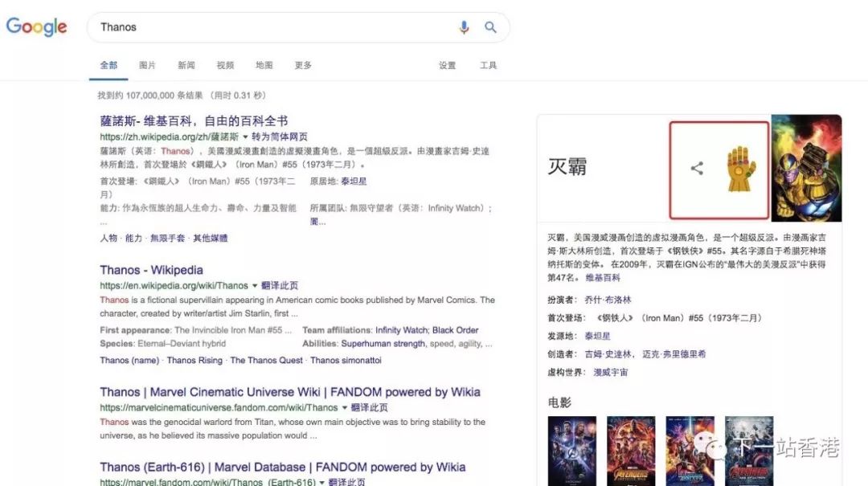Switch to the 视频 tab
The image size is (868, 486).
[x=225, y=65]
